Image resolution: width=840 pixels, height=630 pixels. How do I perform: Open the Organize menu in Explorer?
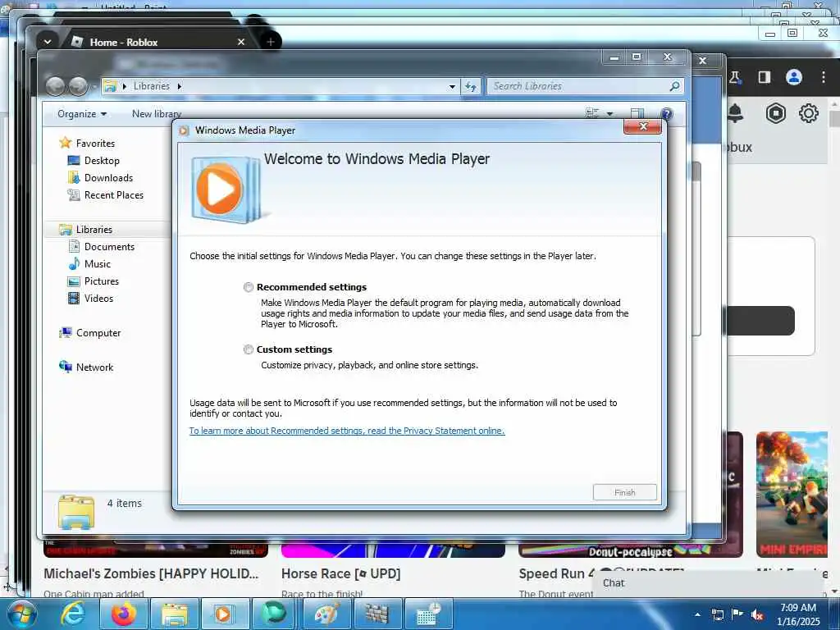(82, 114)
